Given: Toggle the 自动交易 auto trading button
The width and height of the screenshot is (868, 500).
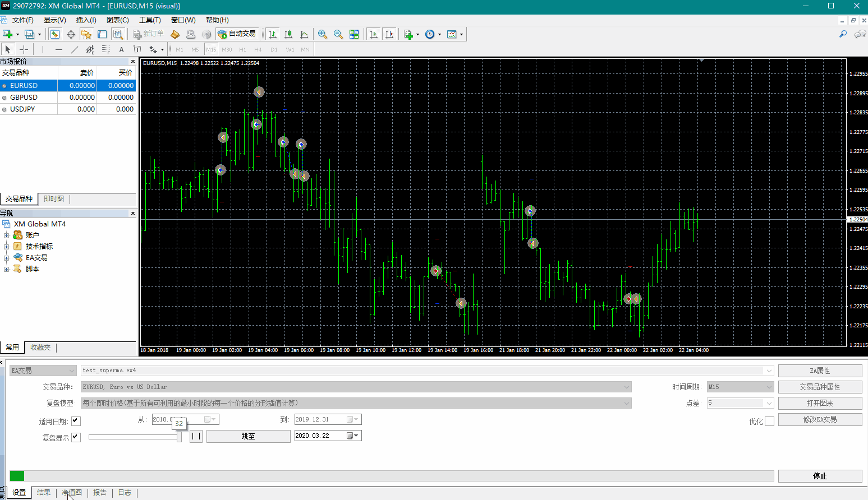Looking at the screenshot, I should click(237, 34).
